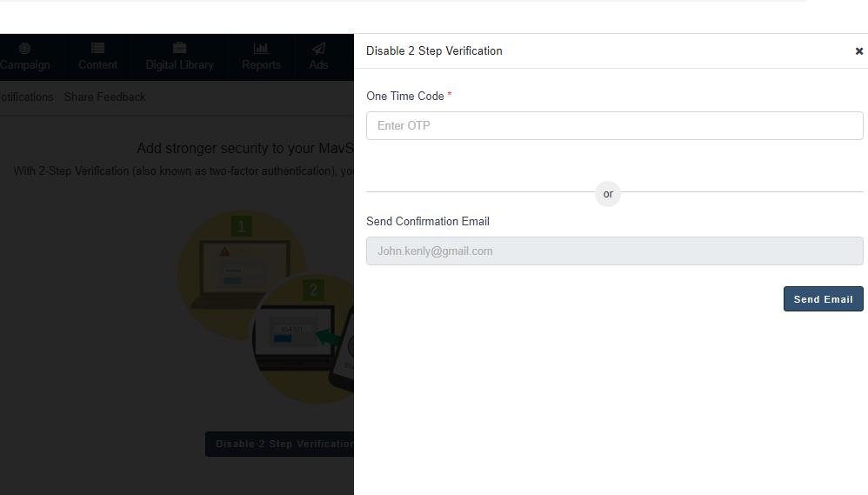Image resolution: width=868 pixels, height=495 pixels.
Task: Open the Notifications link
Action: point(26,97)
